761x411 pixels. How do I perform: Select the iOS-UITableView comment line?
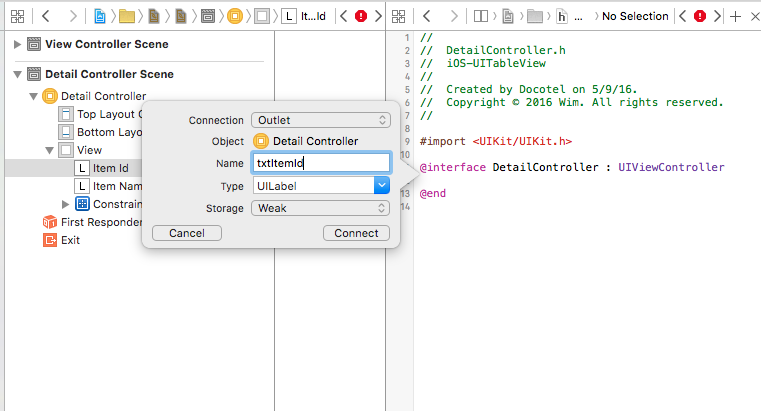pos(483,63)
